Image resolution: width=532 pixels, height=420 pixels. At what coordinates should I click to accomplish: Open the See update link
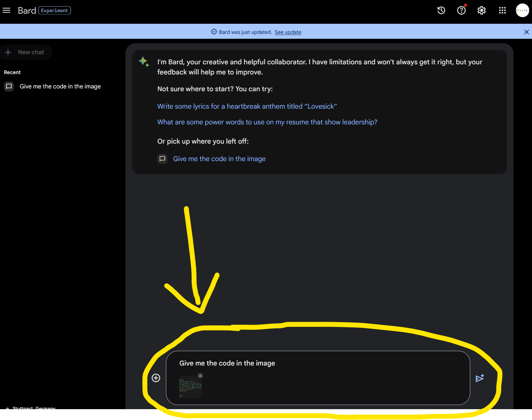click(x=287, y=32)
